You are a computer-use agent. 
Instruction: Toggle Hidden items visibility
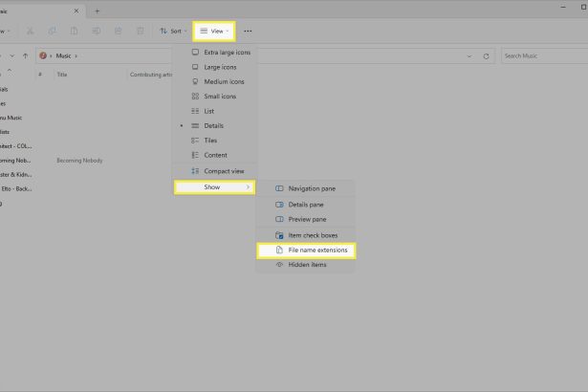[306, 265]
